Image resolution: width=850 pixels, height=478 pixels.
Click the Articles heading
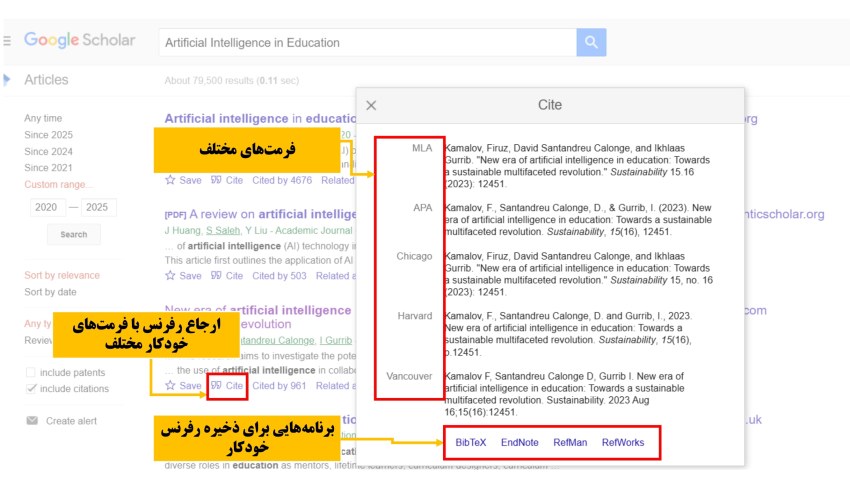point(46,80)
